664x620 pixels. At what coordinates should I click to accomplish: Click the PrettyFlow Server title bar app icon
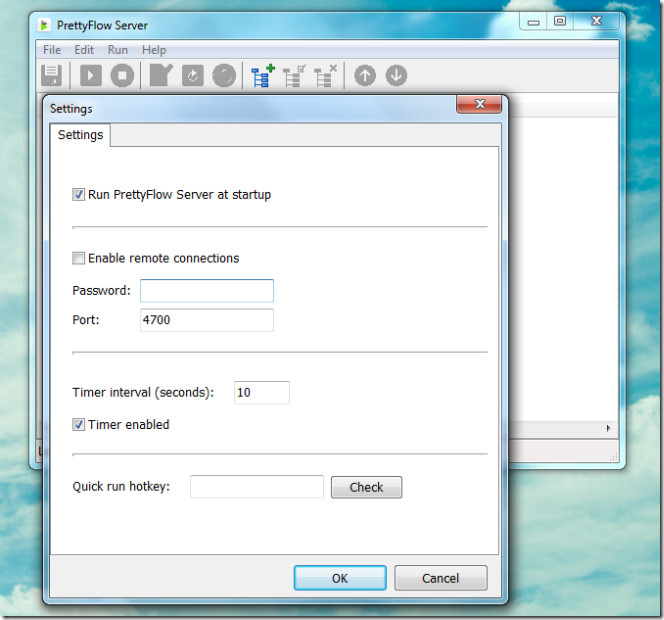[x=44, y=25]
